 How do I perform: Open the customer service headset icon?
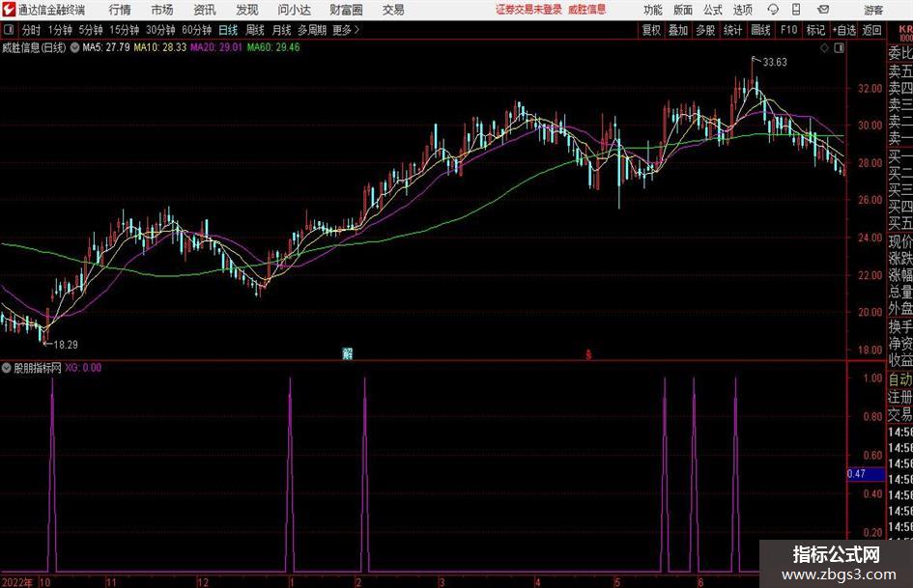[x=773, y=10]
